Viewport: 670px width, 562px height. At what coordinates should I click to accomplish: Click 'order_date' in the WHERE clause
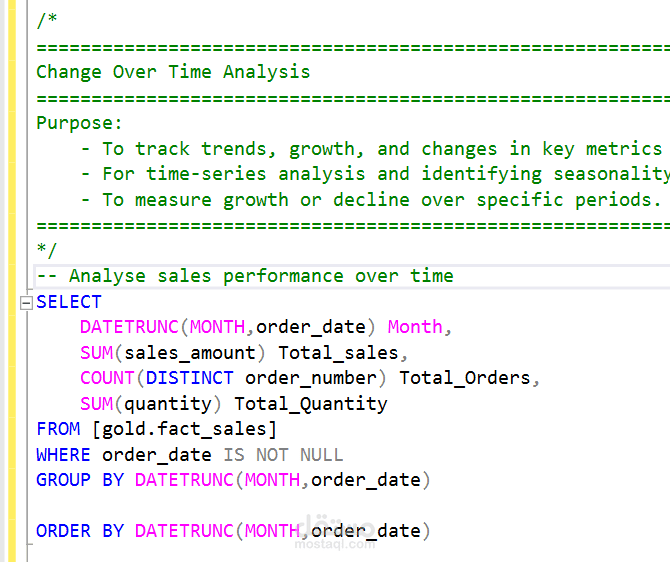tap(157, 455)
